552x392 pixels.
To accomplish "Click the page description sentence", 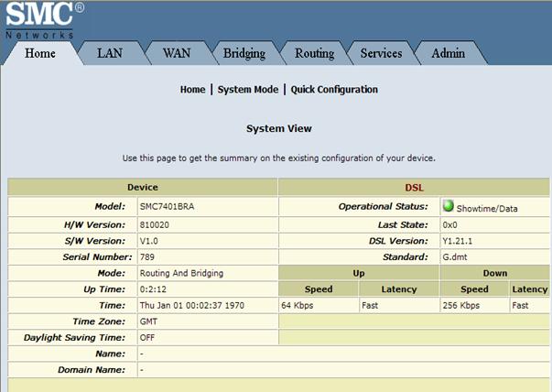I will coord(279,158).
